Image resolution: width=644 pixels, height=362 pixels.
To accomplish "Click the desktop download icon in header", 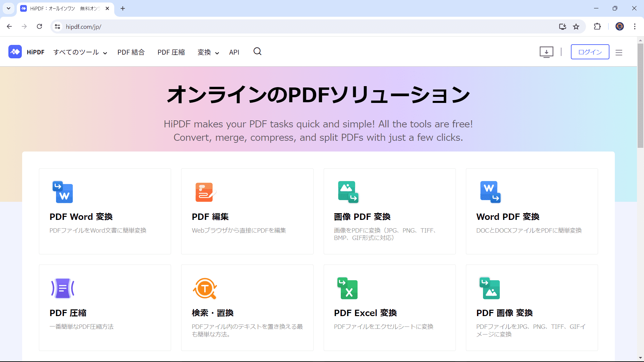I will click(546, 52).
